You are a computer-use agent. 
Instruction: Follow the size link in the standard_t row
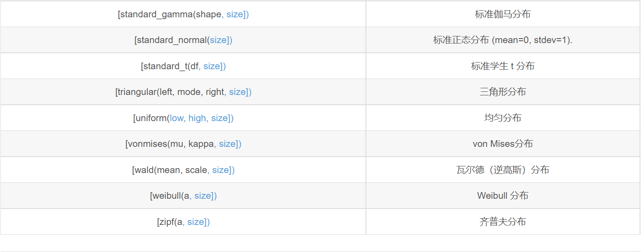click(212, 66)
